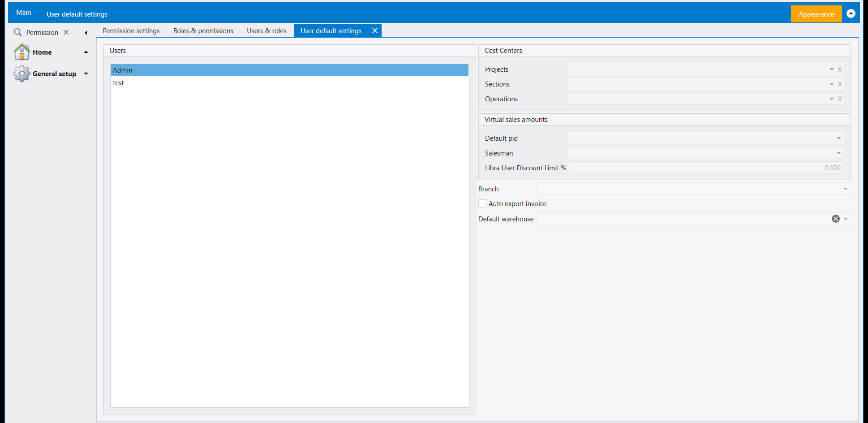
Task: Switch to Permission settings tab
Action: 131,30
